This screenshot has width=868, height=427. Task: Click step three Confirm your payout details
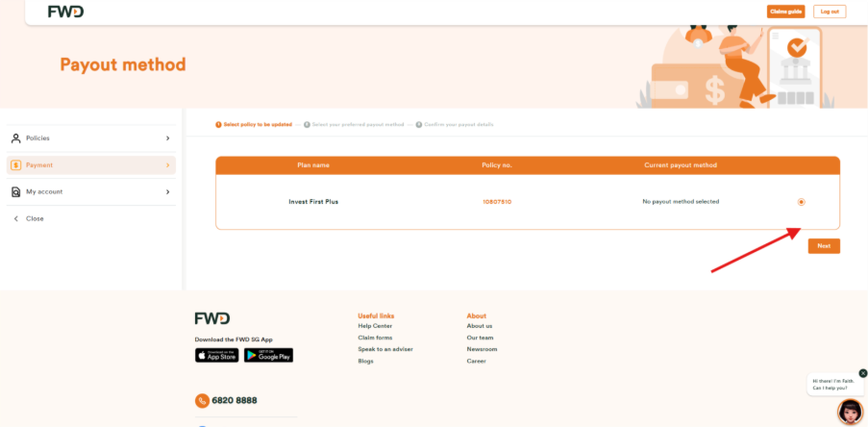click(x=455, y=125)
